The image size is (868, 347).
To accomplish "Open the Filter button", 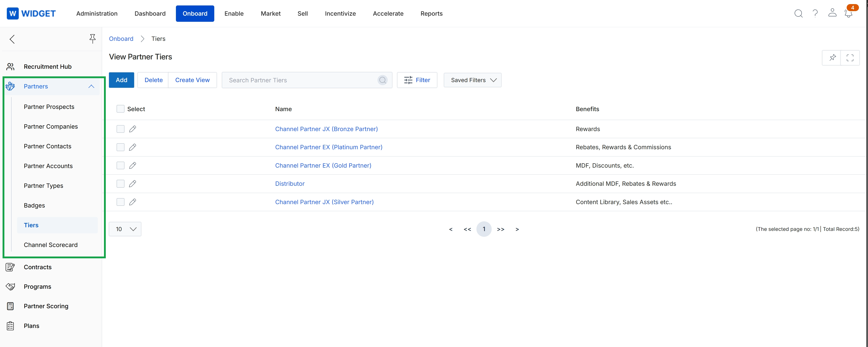I will click(417, 80).
